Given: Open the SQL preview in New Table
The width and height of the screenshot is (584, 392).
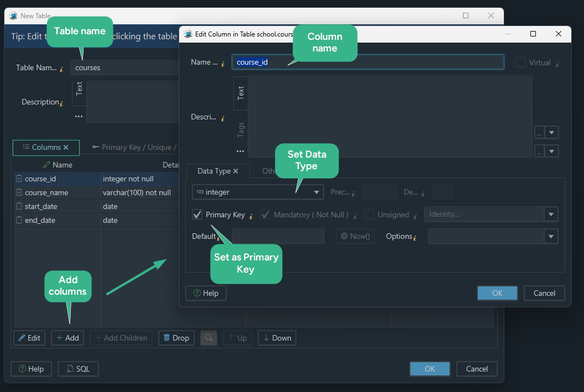Looking at the screenshot, I should tap(78, 369).
